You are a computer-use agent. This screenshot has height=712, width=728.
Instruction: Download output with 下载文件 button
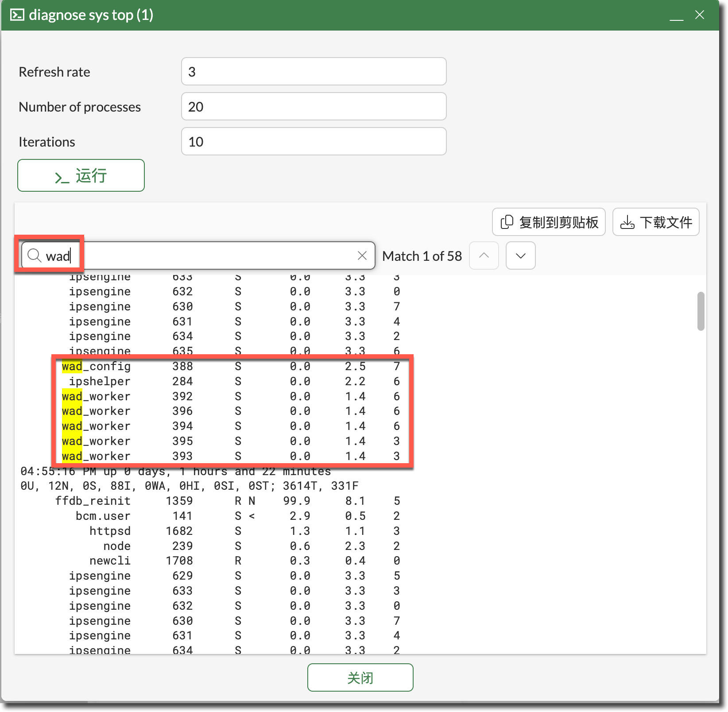point(656,222)
